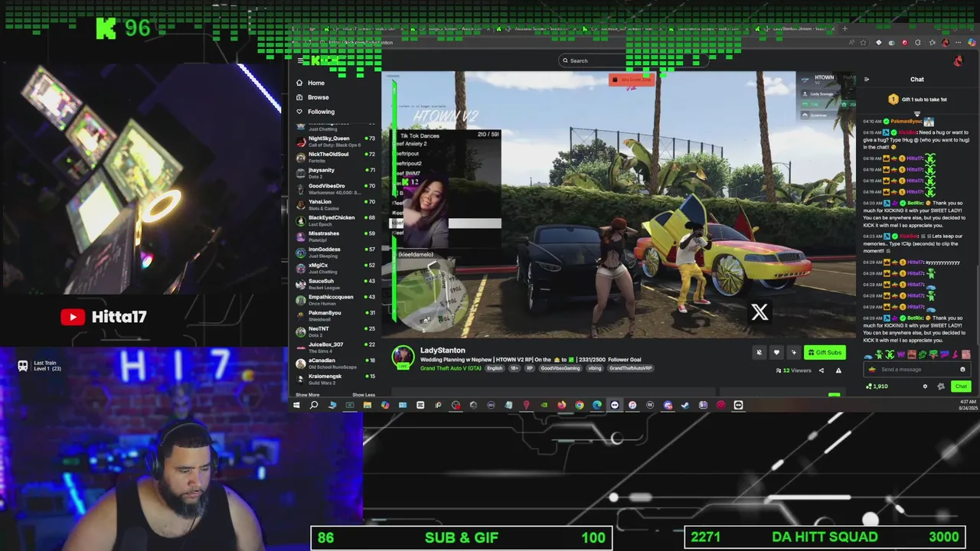Toggle stream notifications bell
Viewport: 980px width, 551px height.
tap(759, 353)
